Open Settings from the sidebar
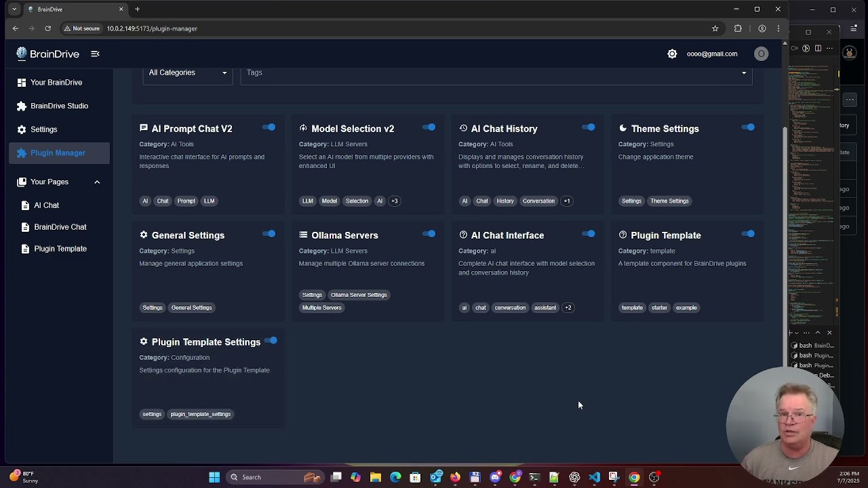This screenshot has width=868, height=488. pos(60,129)
